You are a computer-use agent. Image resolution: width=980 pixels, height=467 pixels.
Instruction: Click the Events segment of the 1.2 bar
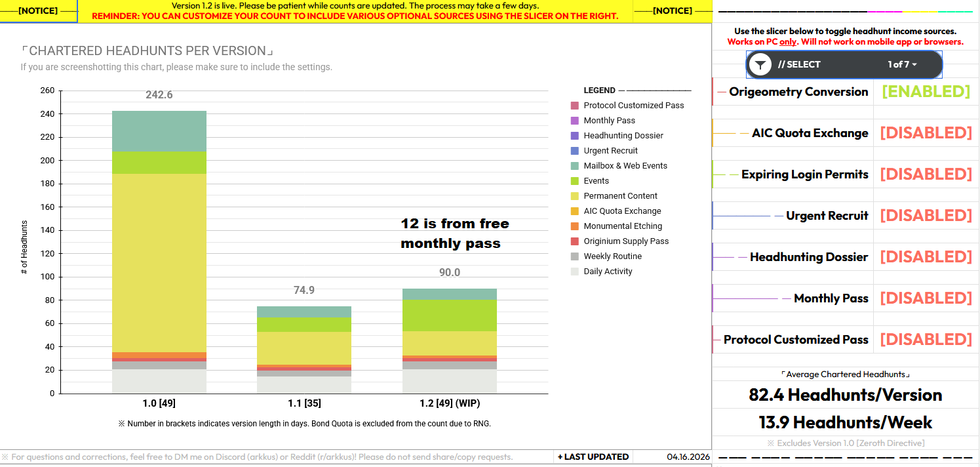click(x=450, y=315)
